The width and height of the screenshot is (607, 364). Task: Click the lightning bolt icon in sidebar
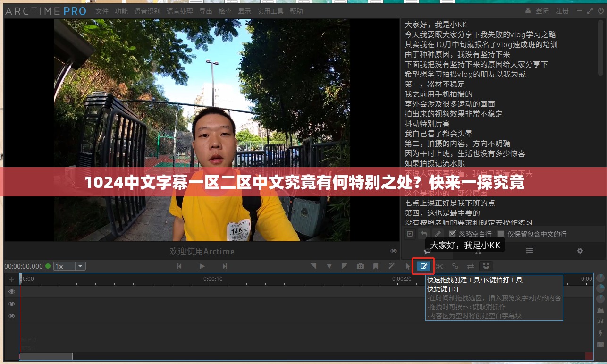(x=600, y=333)
